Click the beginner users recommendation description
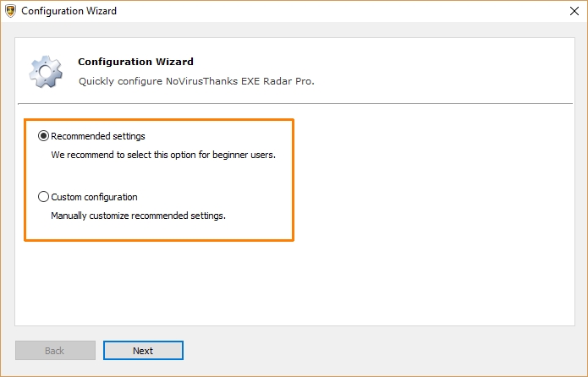 [x=163, y=156]
